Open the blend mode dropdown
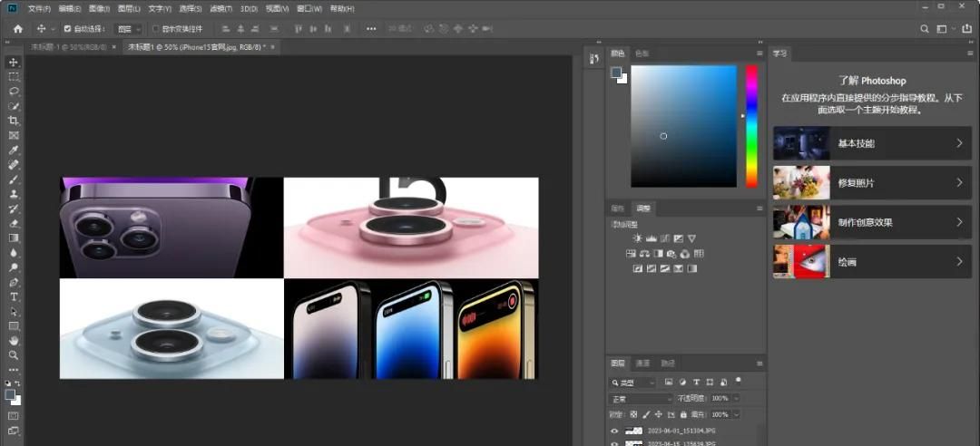The height and width of the screenshot is (446, 980). [642, 398]
